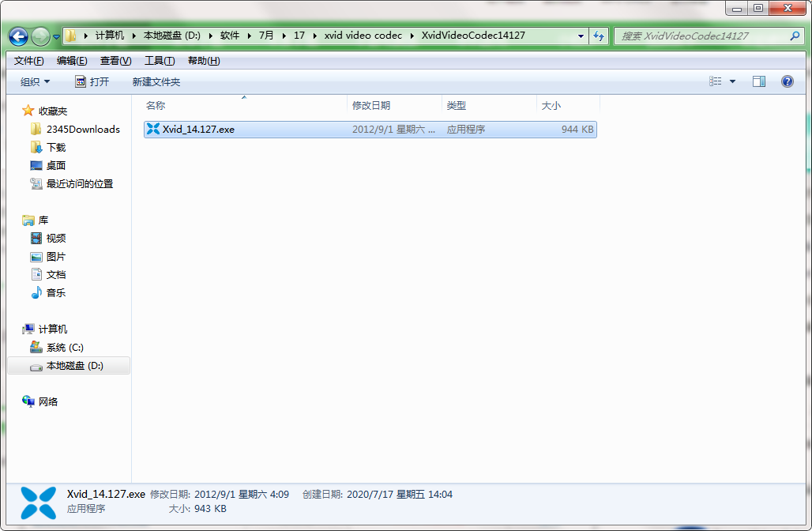This screenshot has height=531, width=812.
Task: Open the 文件(F) menu
Action: 29,61
